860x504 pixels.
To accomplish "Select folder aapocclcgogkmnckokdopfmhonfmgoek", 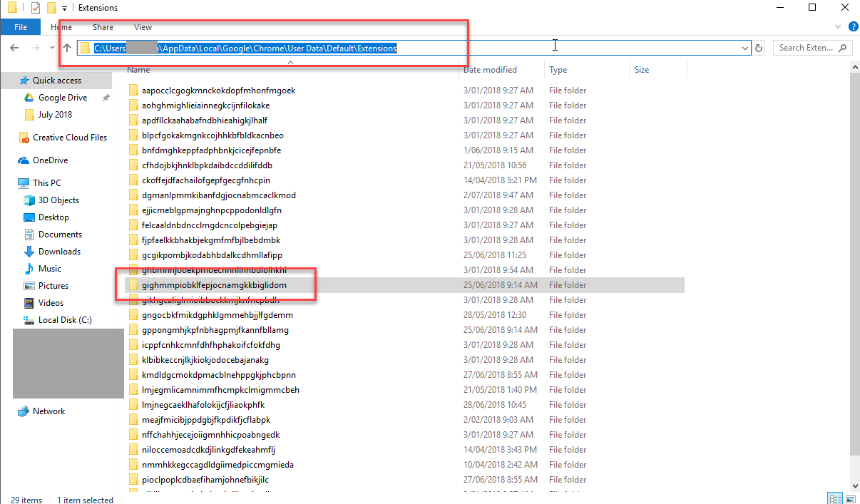I will [218, 91].
